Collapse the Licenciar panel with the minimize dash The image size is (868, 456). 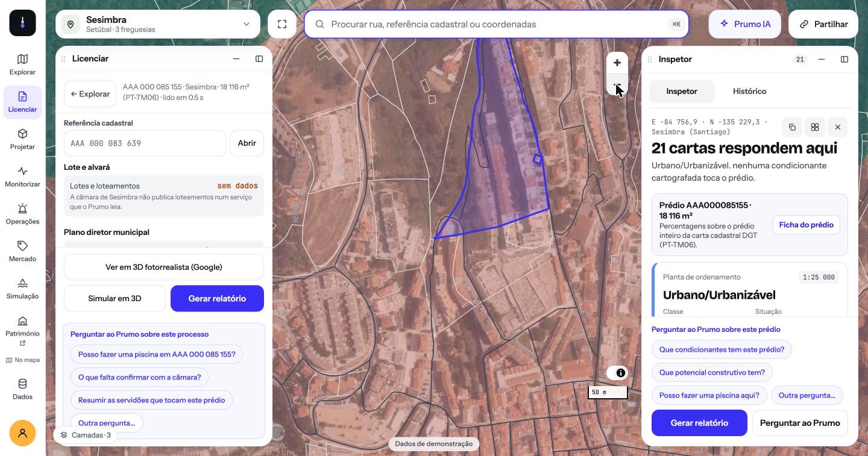pyautogui.click(x=236, y=58)
